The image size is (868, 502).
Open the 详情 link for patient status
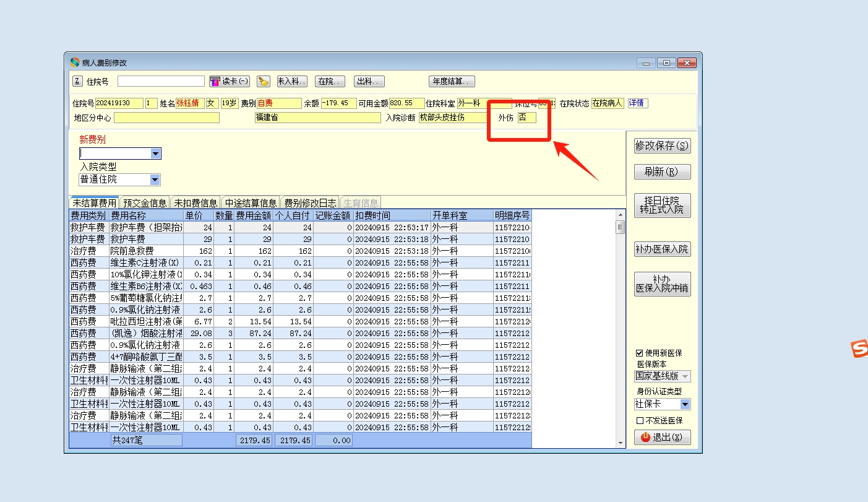point(637,103)
